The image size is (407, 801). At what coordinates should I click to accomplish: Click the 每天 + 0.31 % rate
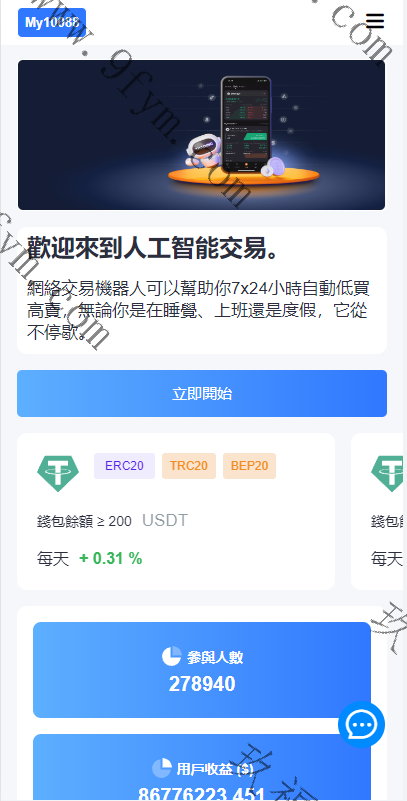click(89, 559)
